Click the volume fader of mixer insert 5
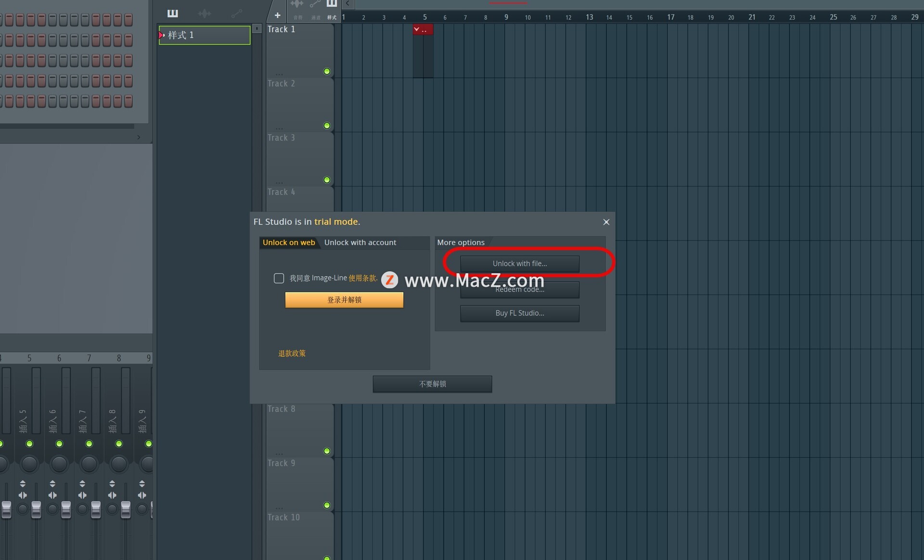The height and width of the screenshot is (560, 924). [36, 509]
